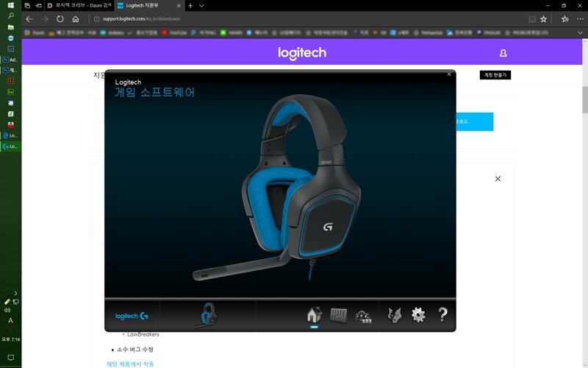
Task: Close the release notes panel
Action: coord(498,179)
